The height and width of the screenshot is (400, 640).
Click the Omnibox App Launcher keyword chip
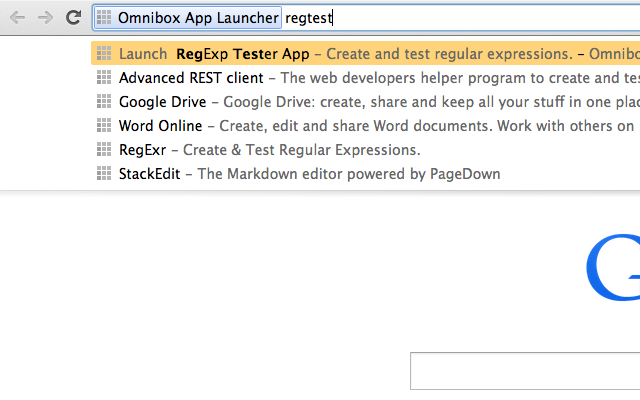[188, 18]
